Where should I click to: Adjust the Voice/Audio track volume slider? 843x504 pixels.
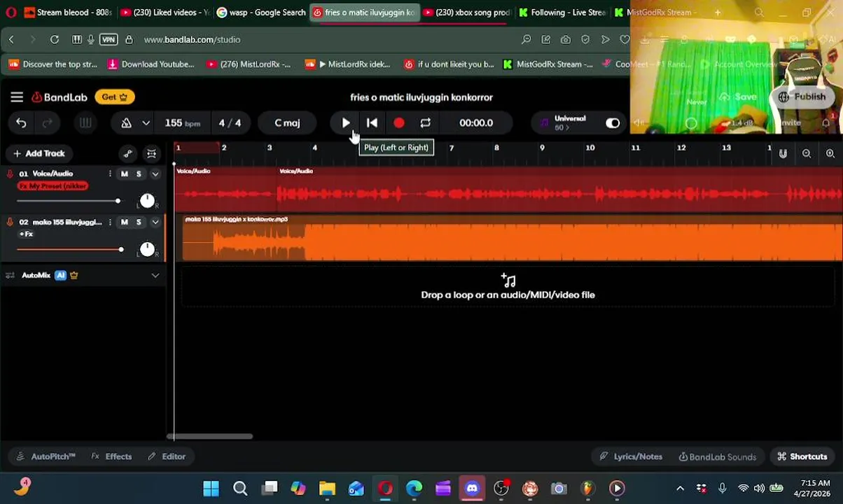pos(68,202)
